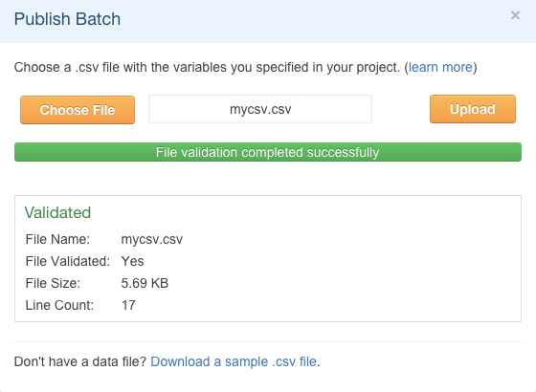Select the line count value 17
Screen dimensions: 536x392
tap(128, 305)
